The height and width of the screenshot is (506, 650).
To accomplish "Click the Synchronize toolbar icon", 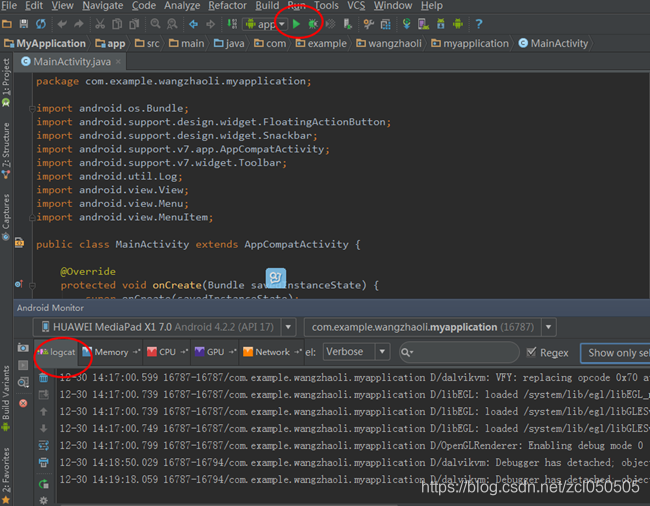I will [x=41, y=24].
